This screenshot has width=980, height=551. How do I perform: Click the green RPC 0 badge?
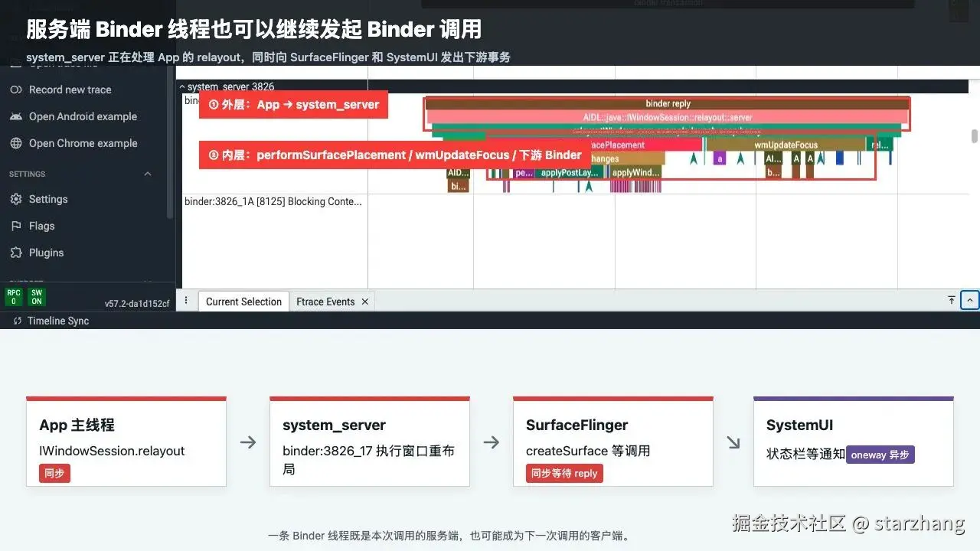click(x=13, y=297)
